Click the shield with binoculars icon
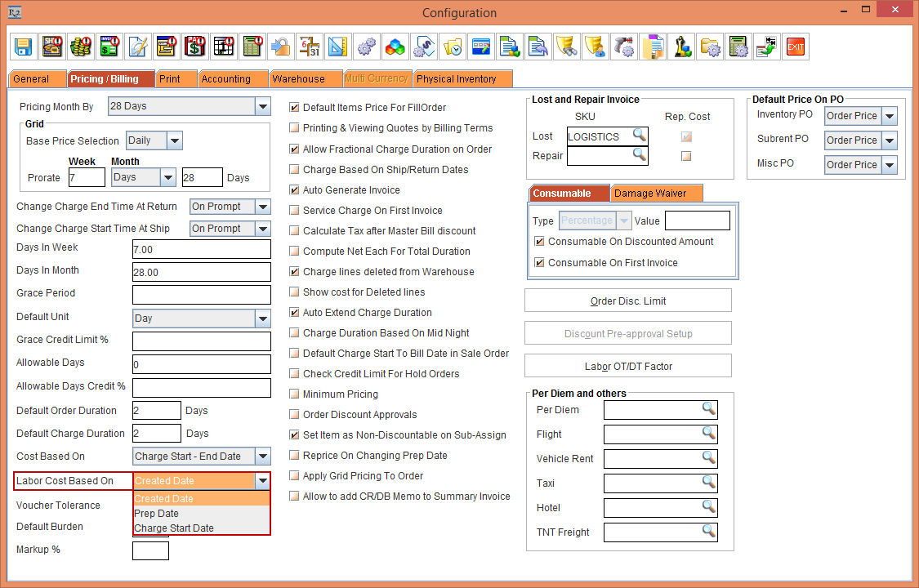The width and height of the screenshot is (919, 588). click(566, 47)
